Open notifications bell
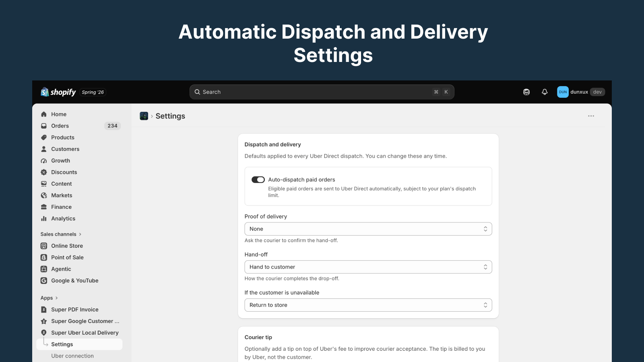The height and width of the screenshot is (362, 644). coord(545,92)
